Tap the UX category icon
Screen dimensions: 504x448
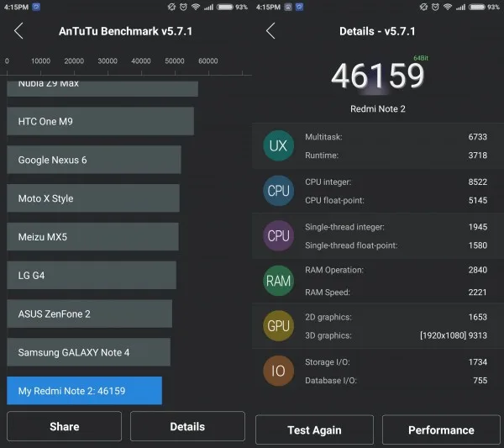pyautogui.click(x=278, y=145)
